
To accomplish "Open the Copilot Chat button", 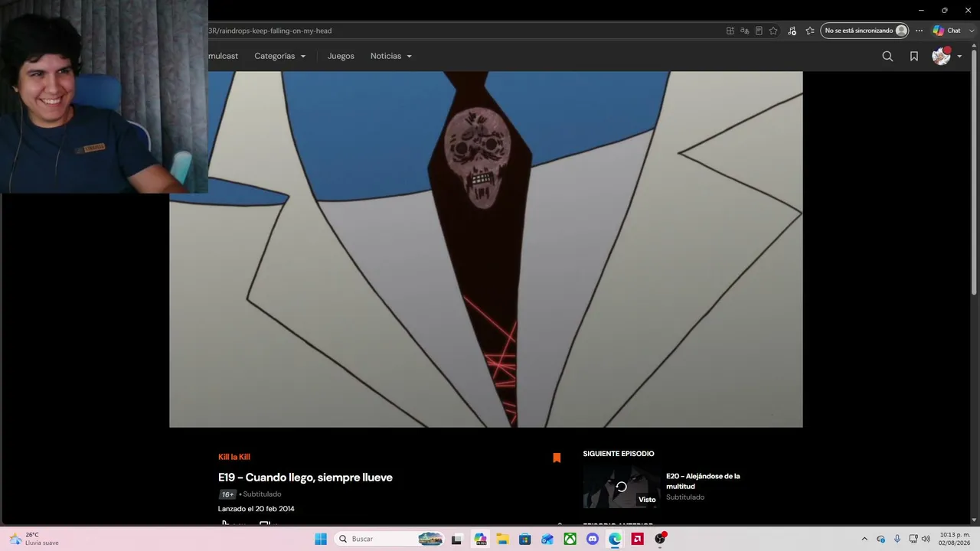I will 947,31.
